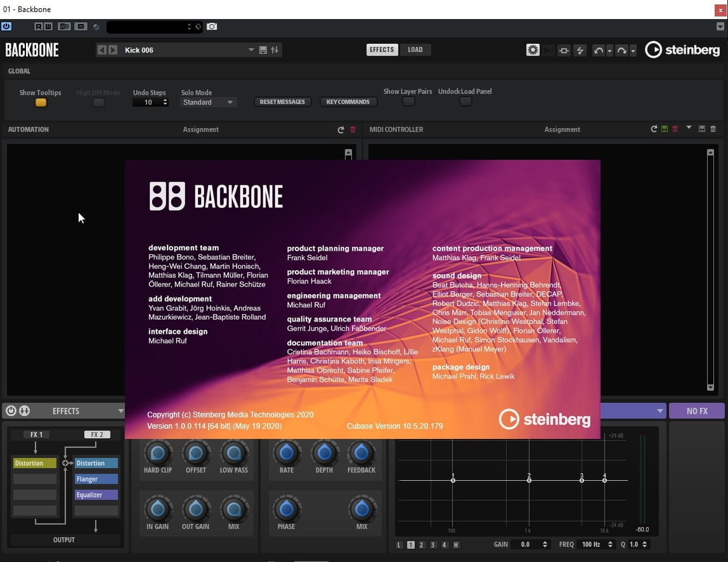
Task: Open the purple dropdown next to NO FX
Action: pos(660,410)
